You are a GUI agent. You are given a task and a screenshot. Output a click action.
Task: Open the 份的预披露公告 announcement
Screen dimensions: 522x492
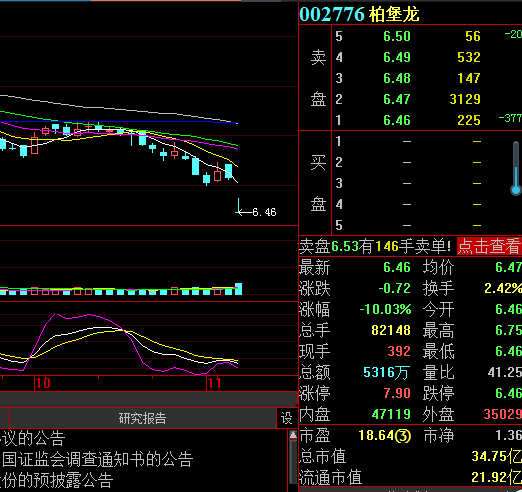(56, 480)
